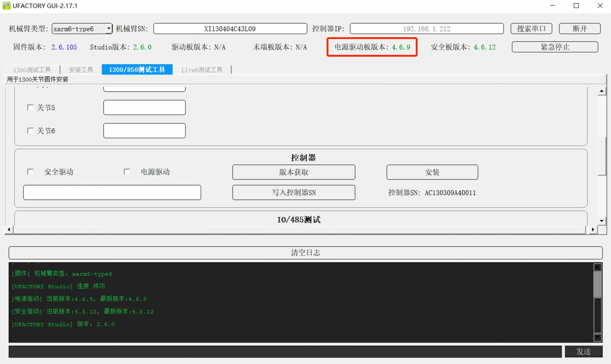Viewport: 611px width, 364px height.
Task: Click the 写入控制器SN button
Action: [x=294, y=193]
